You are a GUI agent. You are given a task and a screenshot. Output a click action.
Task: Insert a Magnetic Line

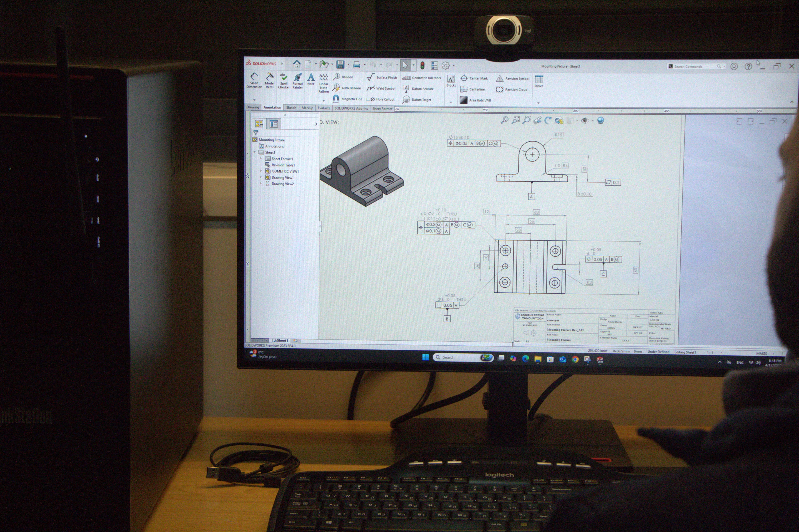347,99
